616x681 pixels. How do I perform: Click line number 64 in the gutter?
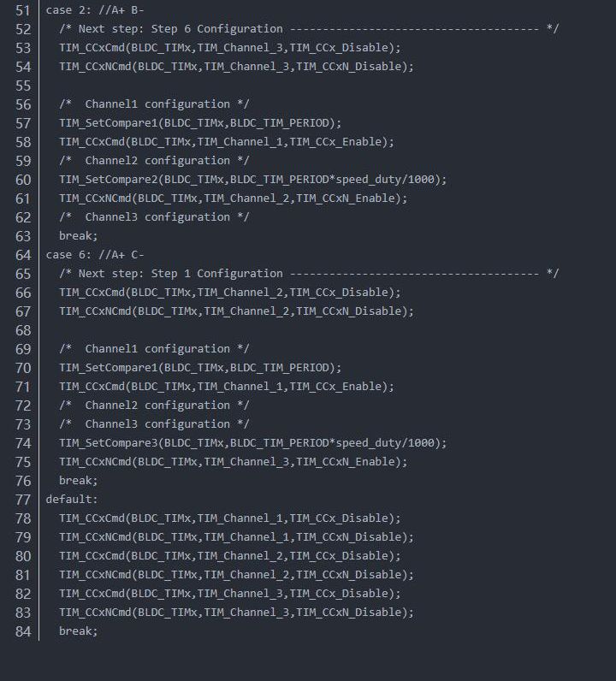click(22, 255)
